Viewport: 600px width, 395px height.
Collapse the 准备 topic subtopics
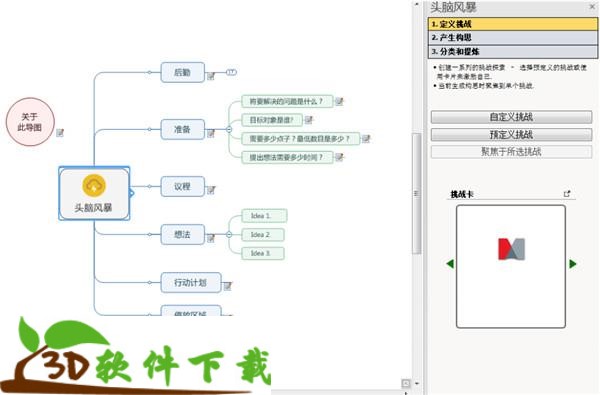229,129
